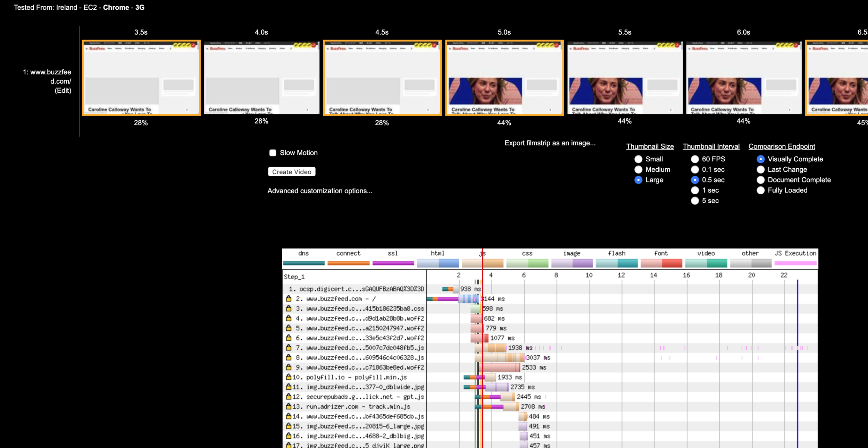This screenshot has height=448, width=868.
Task: Open the 5.0s filmstrip thumbnail
Action: click(x=504, y=78)
